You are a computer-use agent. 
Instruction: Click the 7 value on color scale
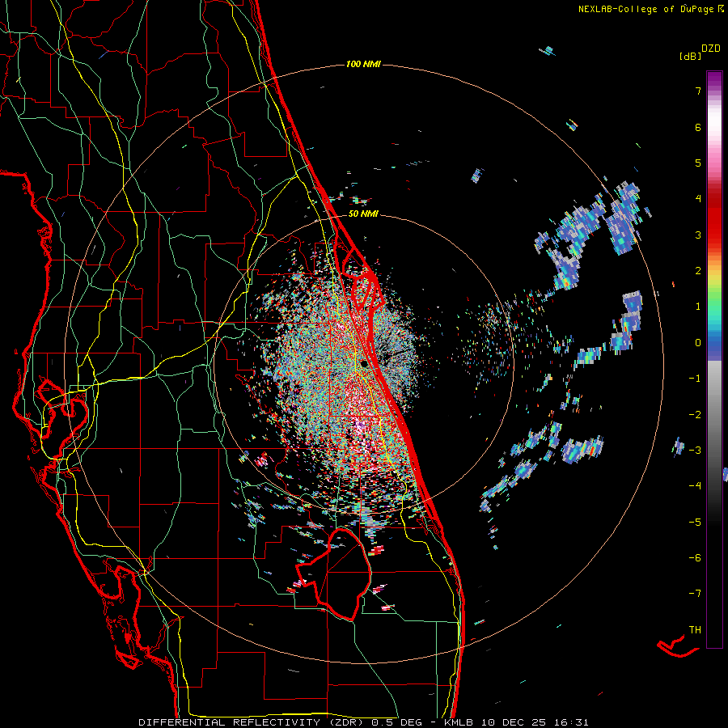point(698,91)
